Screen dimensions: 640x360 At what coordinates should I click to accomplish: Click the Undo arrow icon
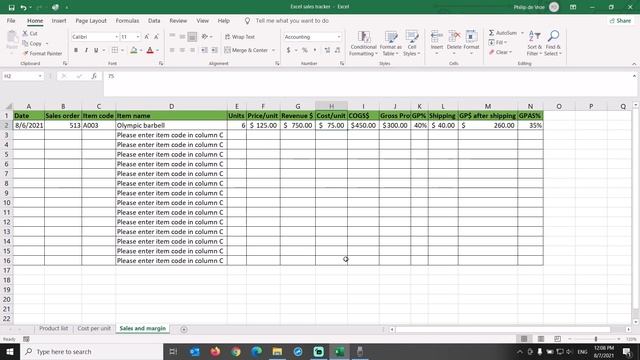click(x=23, y=7)
